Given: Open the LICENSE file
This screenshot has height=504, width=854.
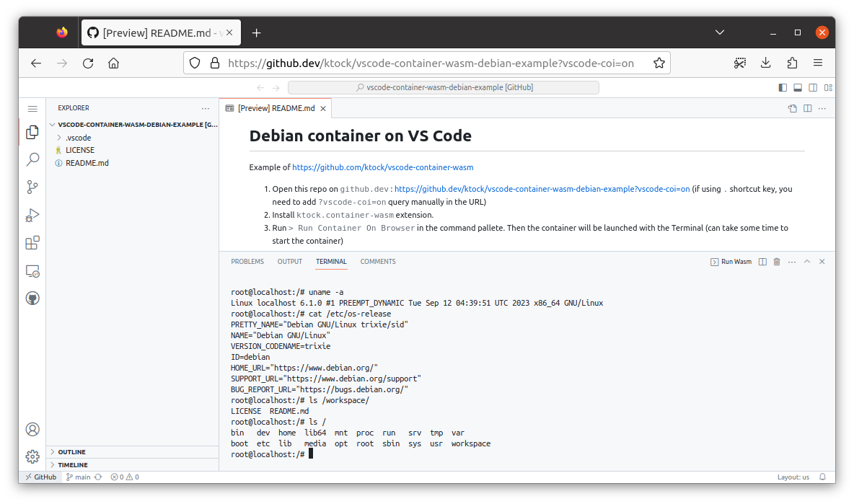Looking at the screenshot, I should (x=80, y=150).
